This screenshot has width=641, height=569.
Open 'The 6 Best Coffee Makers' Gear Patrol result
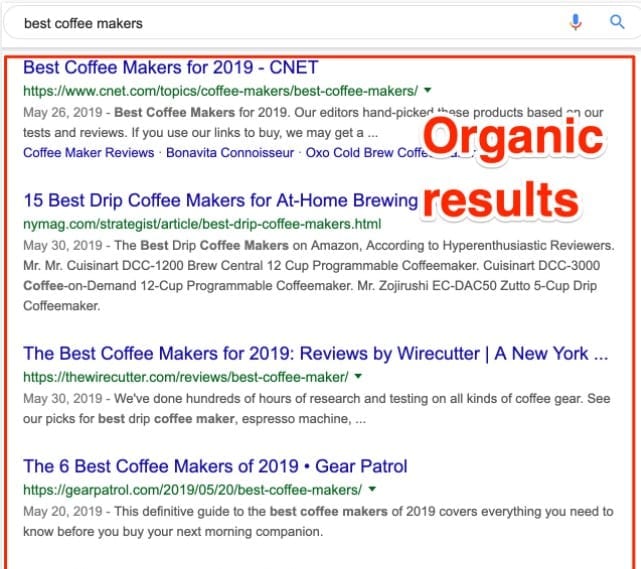215,466
